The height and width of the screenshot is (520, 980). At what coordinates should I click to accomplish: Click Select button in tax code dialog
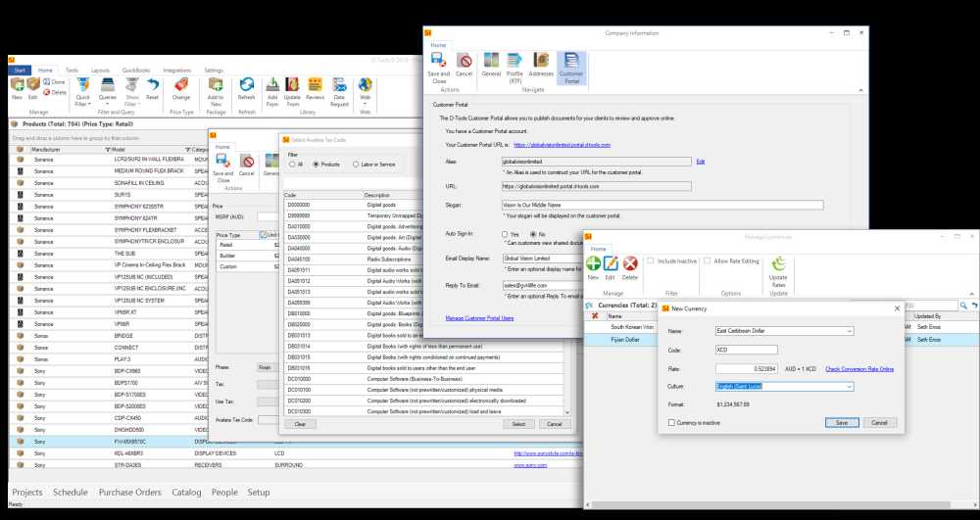coord(518,424)
